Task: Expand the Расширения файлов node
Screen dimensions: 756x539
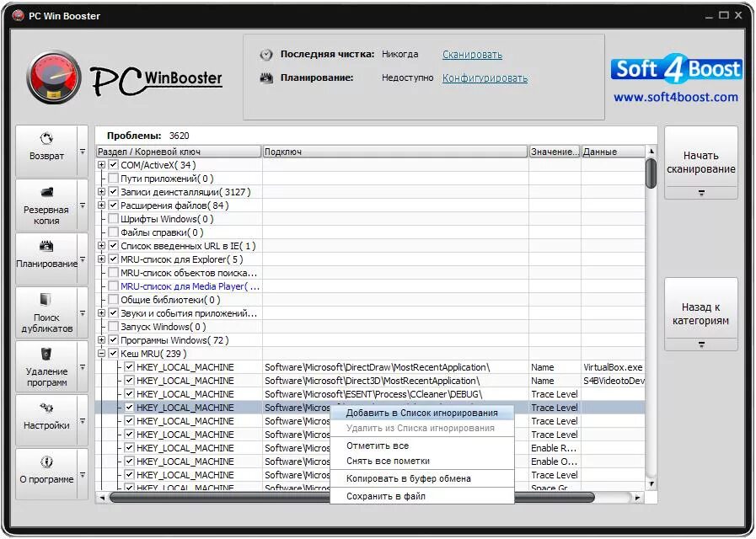Action: click(102, 205)
